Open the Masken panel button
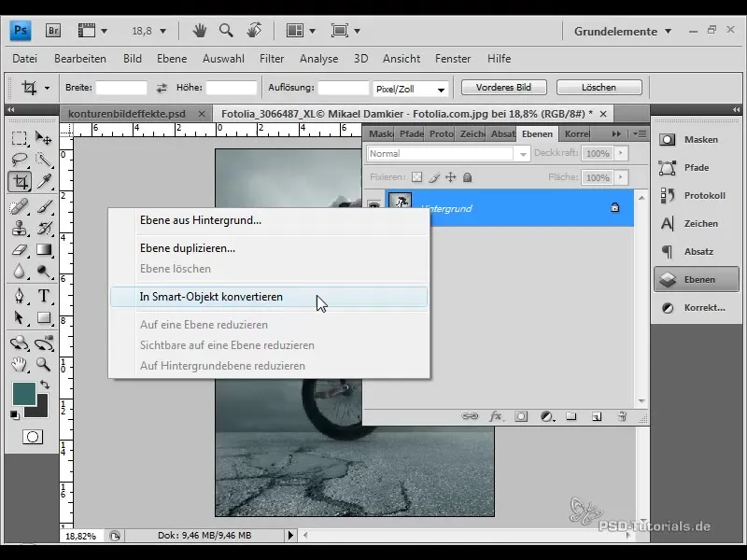747x560 pixels. pos(696,139)
